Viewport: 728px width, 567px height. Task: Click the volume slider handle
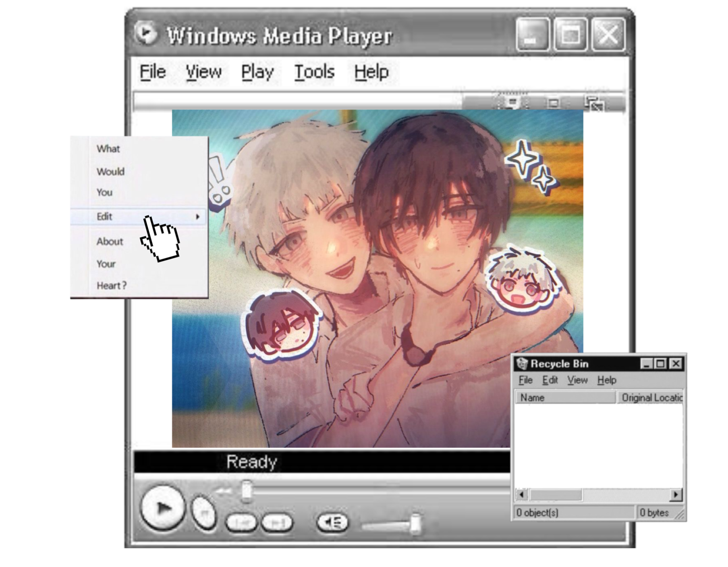[415, 524]
